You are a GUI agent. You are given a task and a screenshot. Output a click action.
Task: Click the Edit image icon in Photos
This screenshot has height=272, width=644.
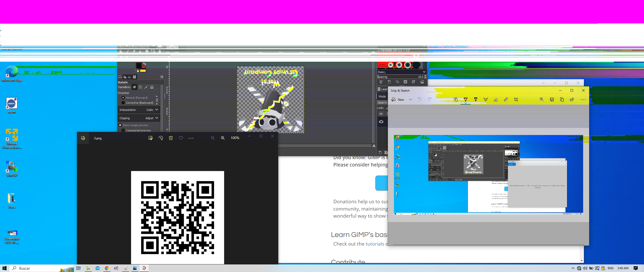150,138
